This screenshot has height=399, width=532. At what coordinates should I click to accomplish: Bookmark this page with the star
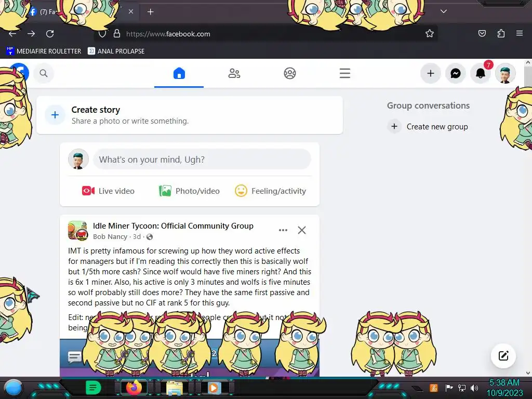click(x=430, y=34)
